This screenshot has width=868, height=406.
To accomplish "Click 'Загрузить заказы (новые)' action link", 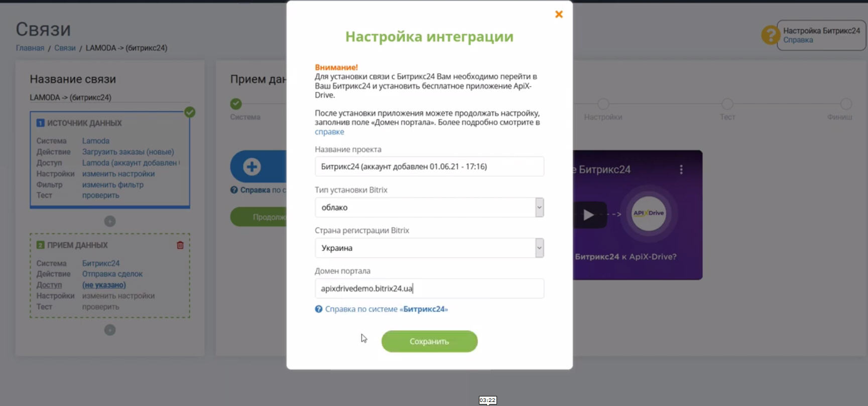I will tap(128, 152).
